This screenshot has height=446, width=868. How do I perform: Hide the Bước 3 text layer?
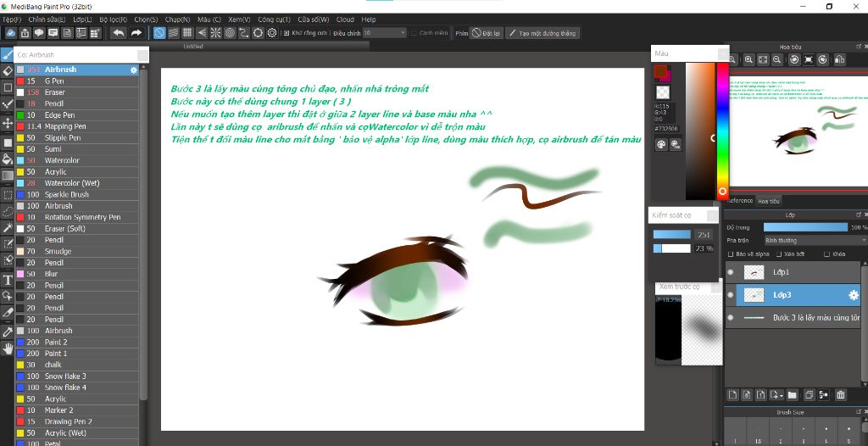click(730, 318)
